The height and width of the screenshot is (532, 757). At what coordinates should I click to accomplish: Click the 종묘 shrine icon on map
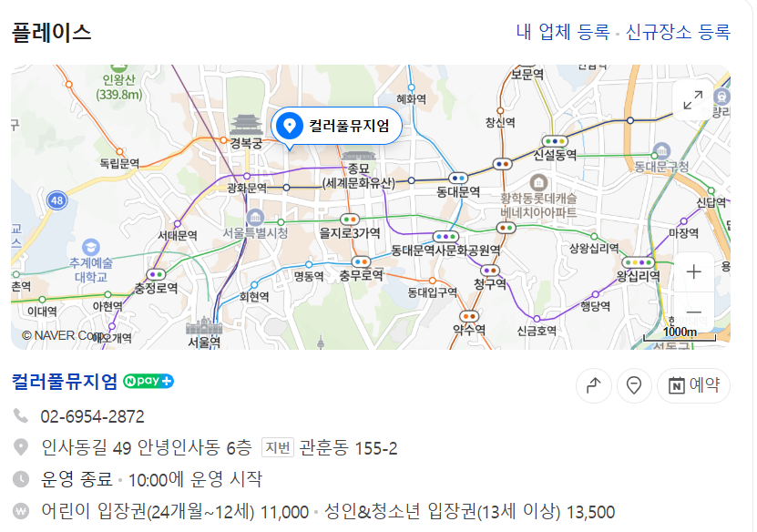358,156
